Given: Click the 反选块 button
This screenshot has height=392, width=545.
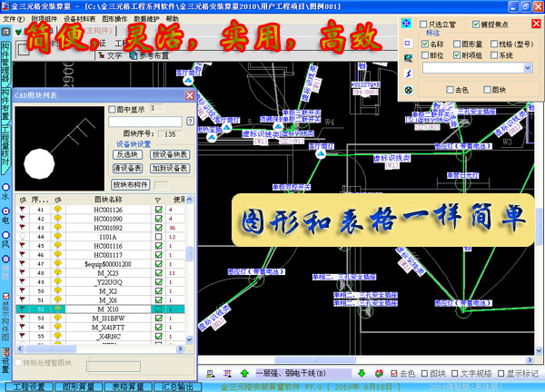Looking at the screenshot, I should coord(124,154).
